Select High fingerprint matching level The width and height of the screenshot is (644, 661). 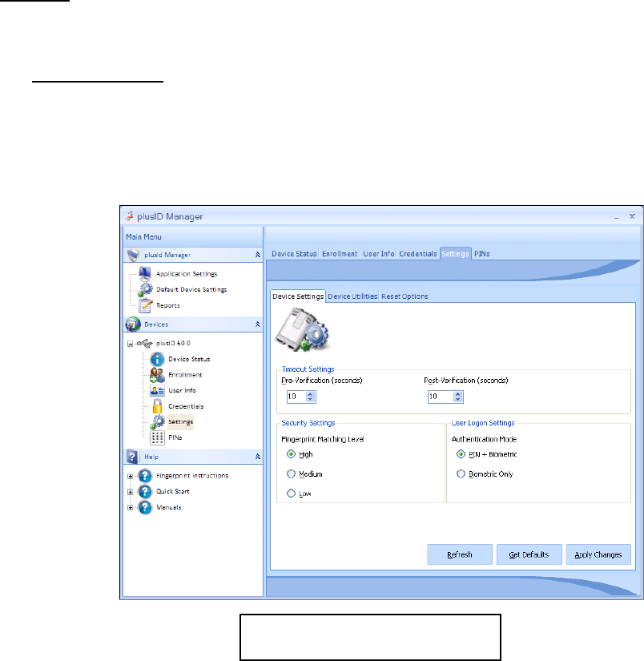[x=291, y=454]
